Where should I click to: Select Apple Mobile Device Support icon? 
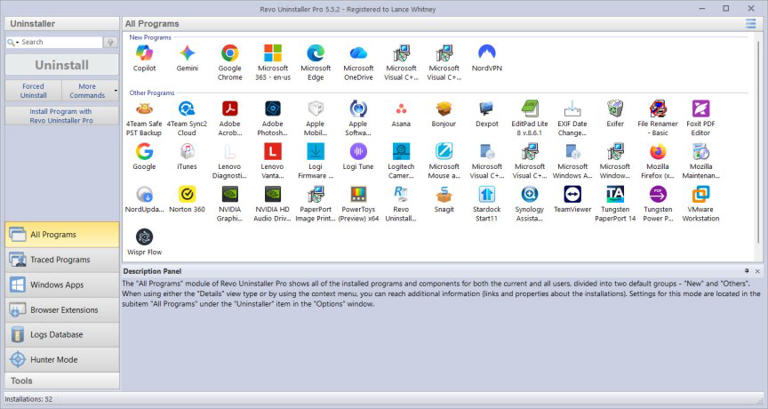click(315, 109)
